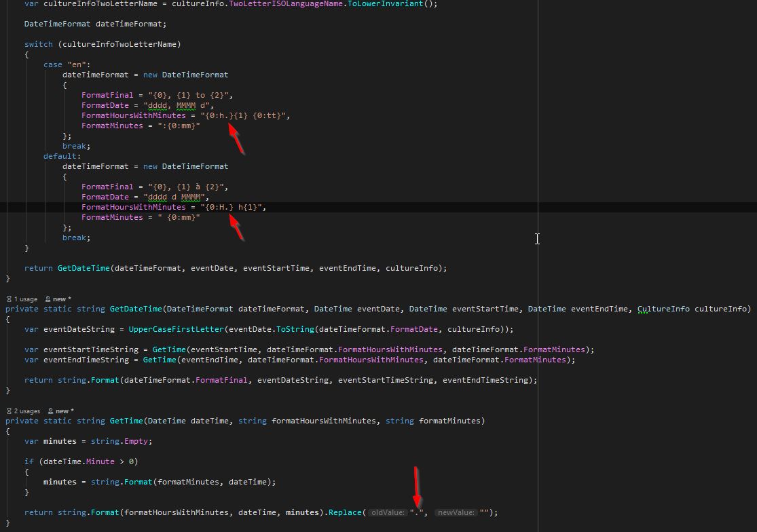
Task: Click the "{0}, {1} to {2}" format string
Action: pos(188,95)
